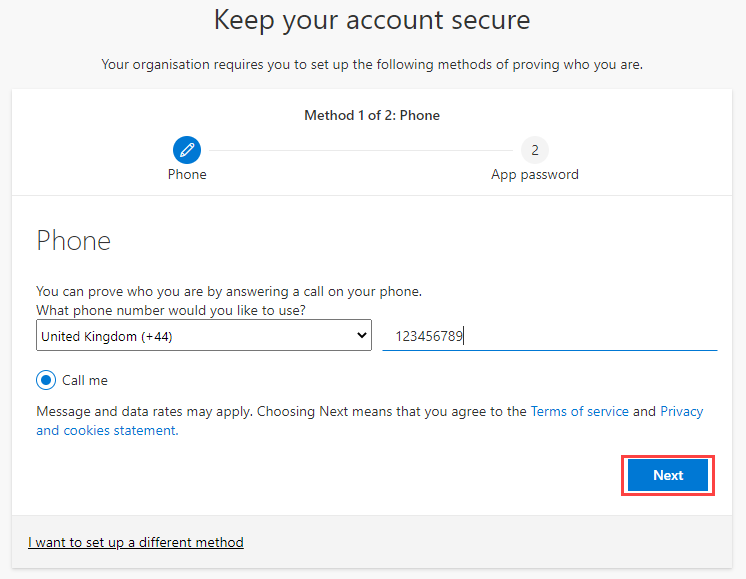Open the Privacy and cookies statement link
This screenshot has width=746, height=579.
tap(370, 421)
